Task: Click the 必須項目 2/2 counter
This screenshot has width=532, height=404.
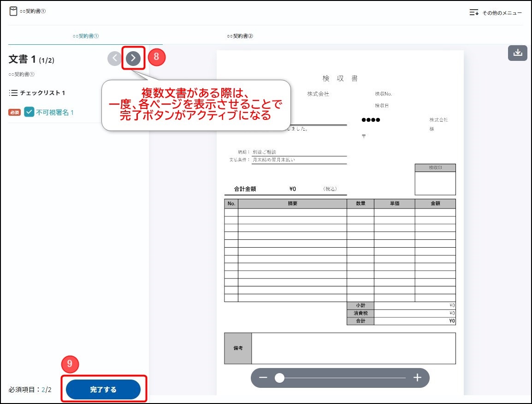Action: (30, 390)
